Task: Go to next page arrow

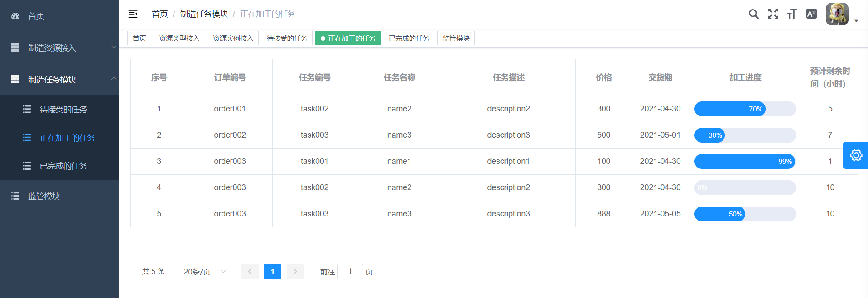Action: (295, 272)
